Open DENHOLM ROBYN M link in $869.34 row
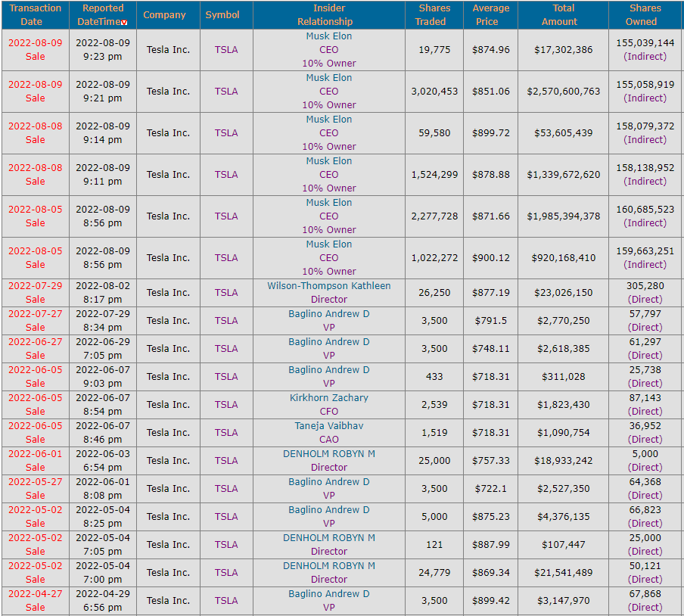This screenshot has height=616, width=684. [329, 566]
